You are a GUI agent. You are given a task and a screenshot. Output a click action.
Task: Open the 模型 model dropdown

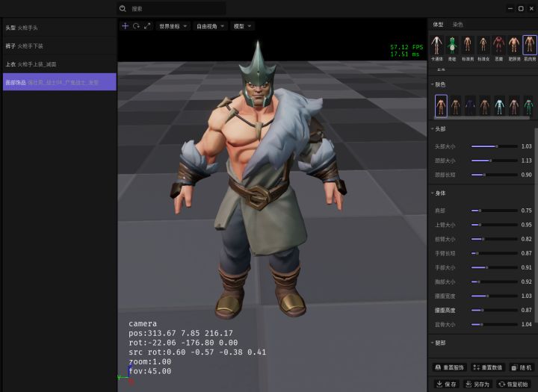[x=242, y=26]
